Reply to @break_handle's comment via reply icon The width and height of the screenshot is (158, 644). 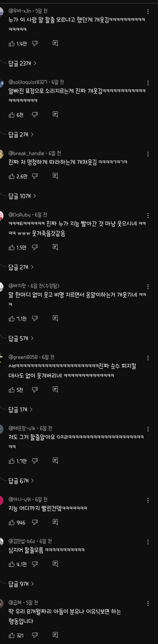click(56, 176)
